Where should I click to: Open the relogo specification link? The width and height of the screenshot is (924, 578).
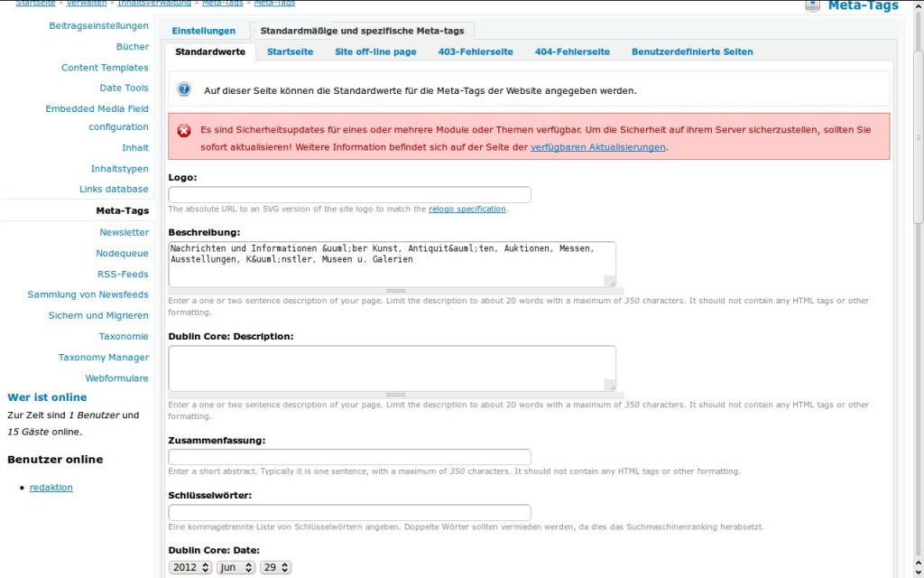coord(467,209)
